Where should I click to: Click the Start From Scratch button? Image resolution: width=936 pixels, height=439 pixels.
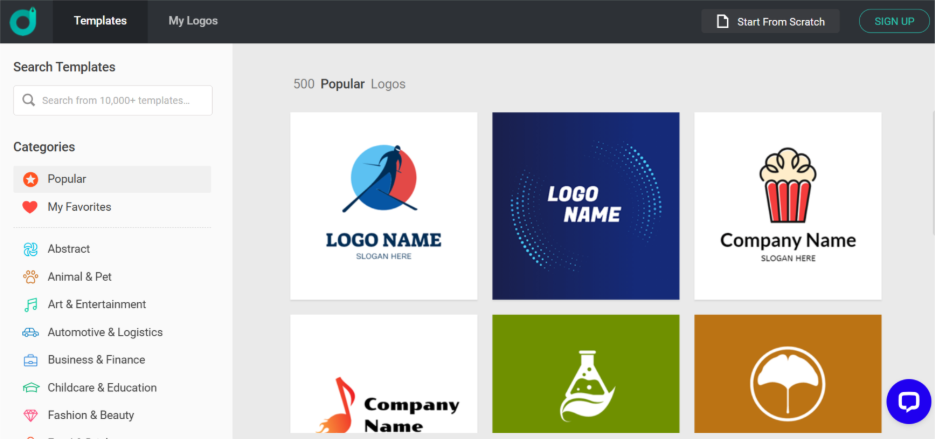770,22
